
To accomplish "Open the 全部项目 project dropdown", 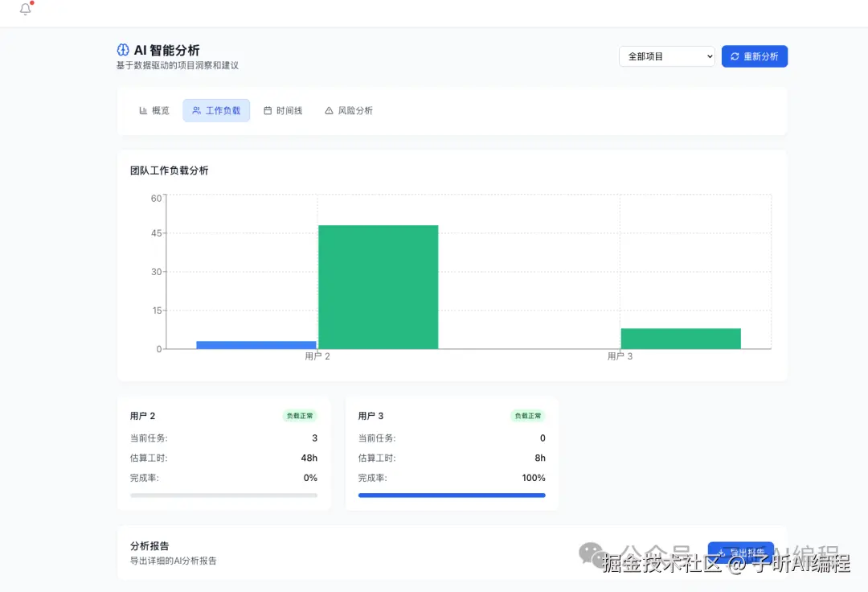I will coord(666,56).
